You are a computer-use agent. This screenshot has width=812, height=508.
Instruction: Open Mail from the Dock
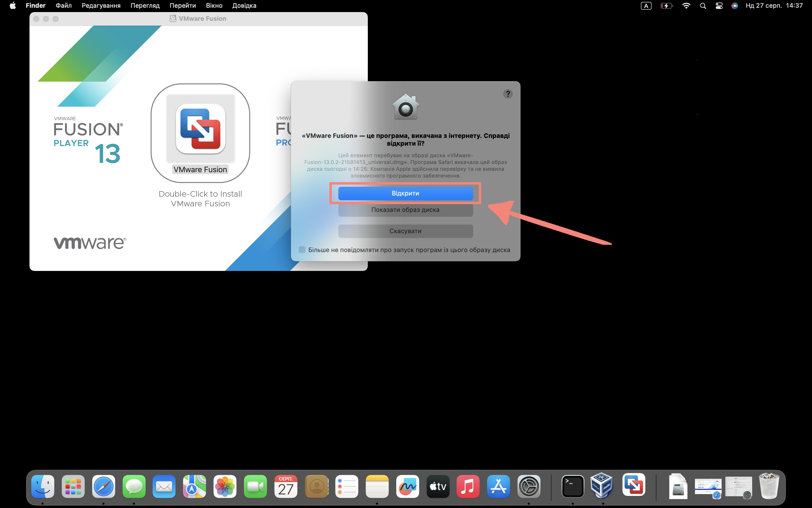pyautogui.click(x=164, y=486)
